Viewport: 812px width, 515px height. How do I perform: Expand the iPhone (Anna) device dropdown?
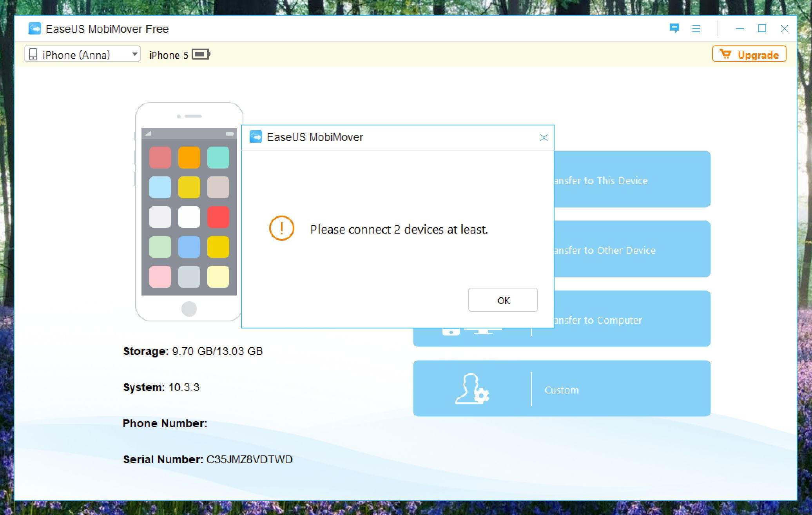[x=134, y=54]
